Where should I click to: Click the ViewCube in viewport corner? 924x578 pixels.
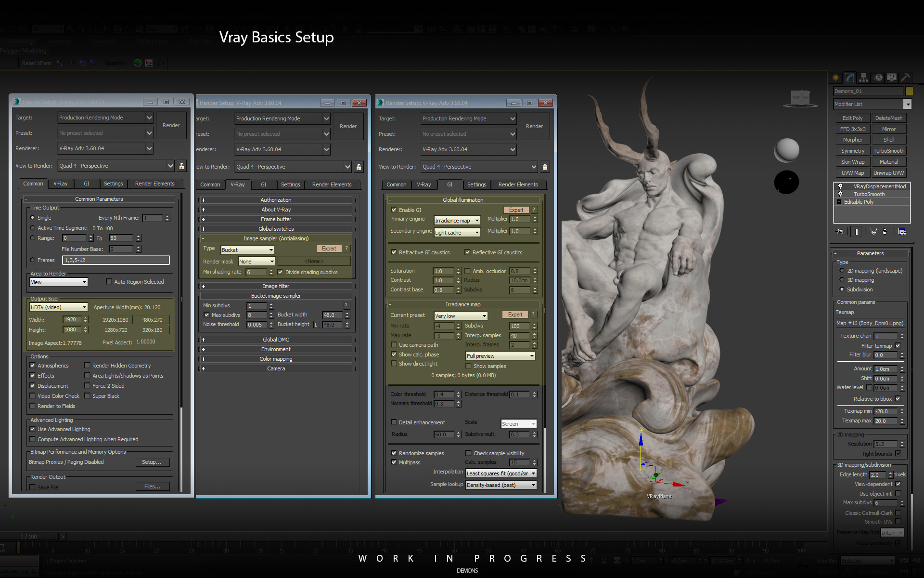point(801,98)
